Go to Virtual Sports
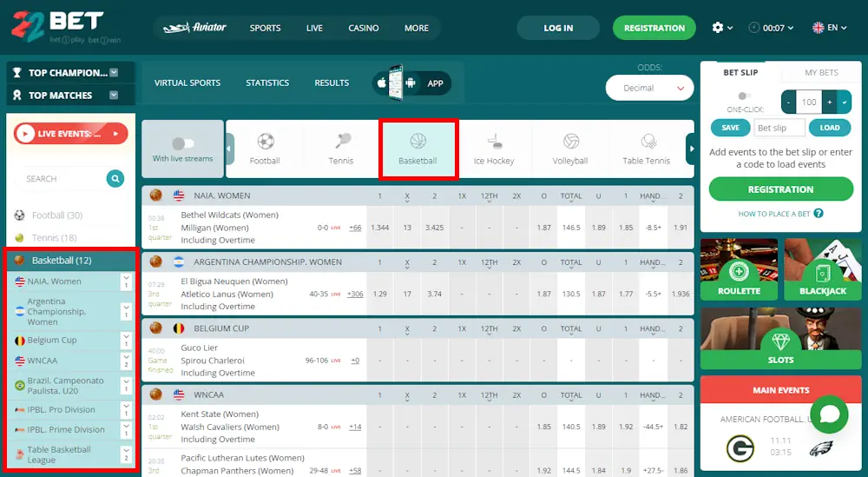This screenshot has height=477, width=868. pos(187,83)
